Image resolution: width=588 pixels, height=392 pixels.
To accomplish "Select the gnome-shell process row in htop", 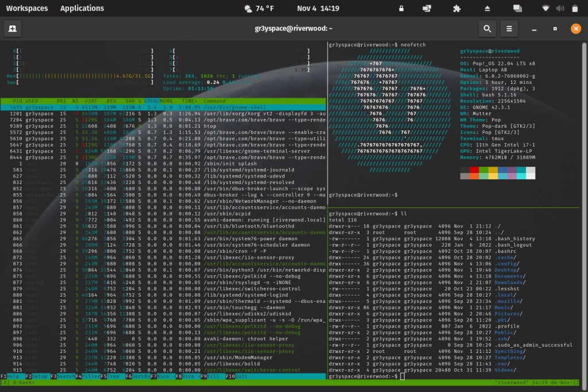I will pyautogui.click(x=164, y=107).
